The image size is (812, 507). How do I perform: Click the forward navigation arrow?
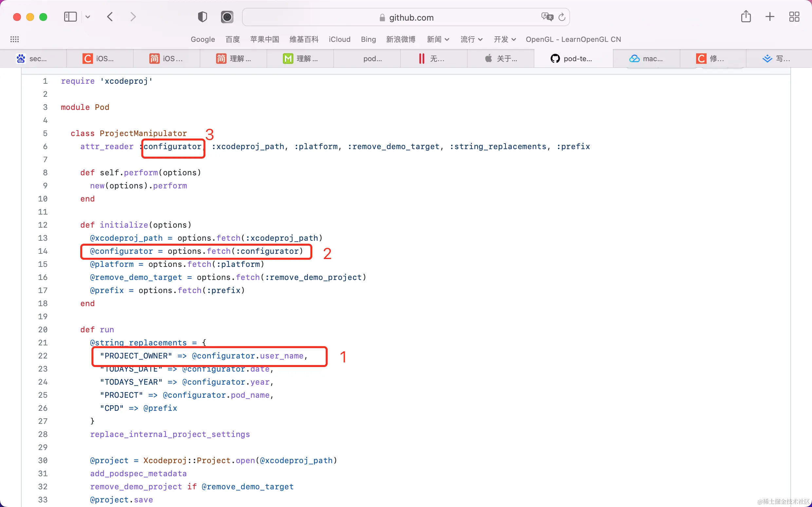point(133,17)
